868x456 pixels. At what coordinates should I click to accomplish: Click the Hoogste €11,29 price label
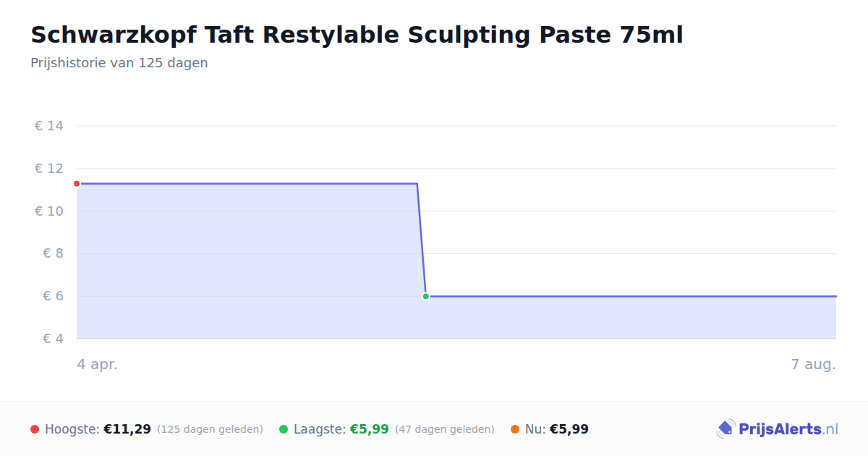point(98,429)
